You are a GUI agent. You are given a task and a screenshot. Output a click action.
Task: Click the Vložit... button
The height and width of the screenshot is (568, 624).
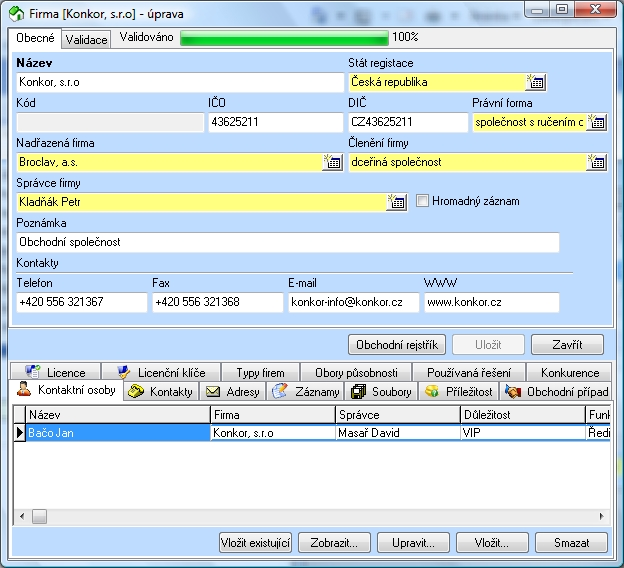pos(492,543)
